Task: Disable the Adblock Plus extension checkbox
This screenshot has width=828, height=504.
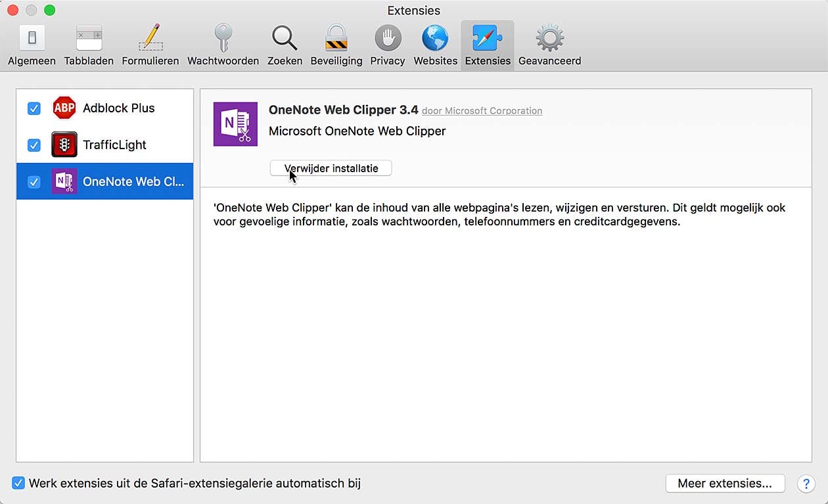Action: point(34,108)
